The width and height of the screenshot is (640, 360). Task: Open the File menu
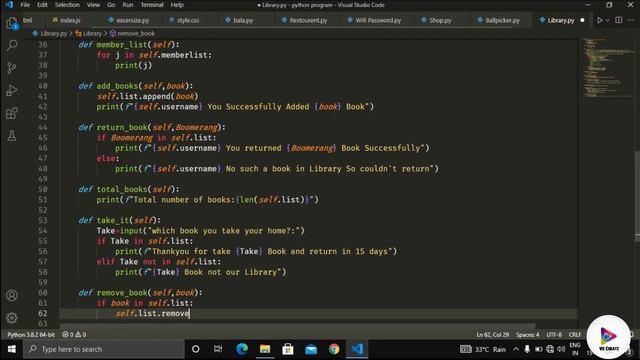coord(25,5)
